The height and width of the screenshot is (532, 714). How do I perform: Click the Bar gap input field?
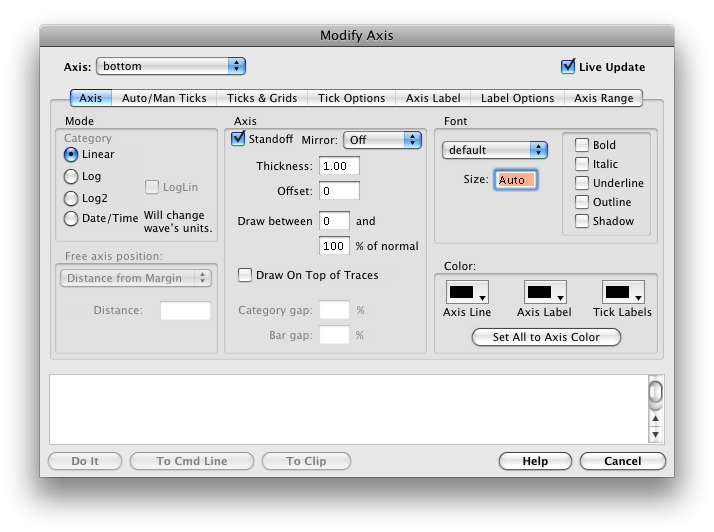click(334, 335)
